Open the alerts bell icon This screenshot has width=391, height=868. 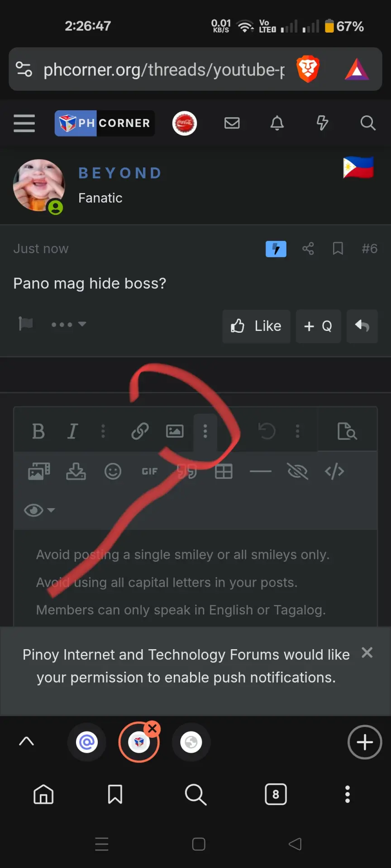(277, 123)
